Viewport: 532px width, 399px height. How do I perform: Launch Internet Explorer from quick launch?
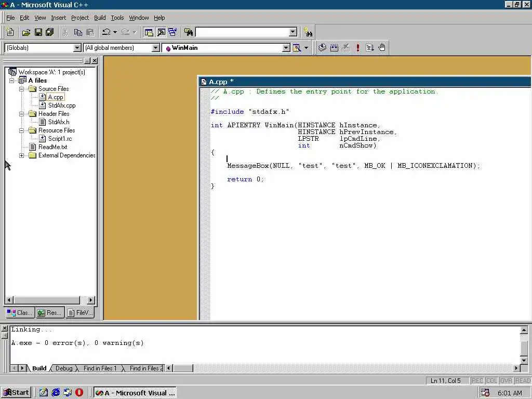coord(55,393)
